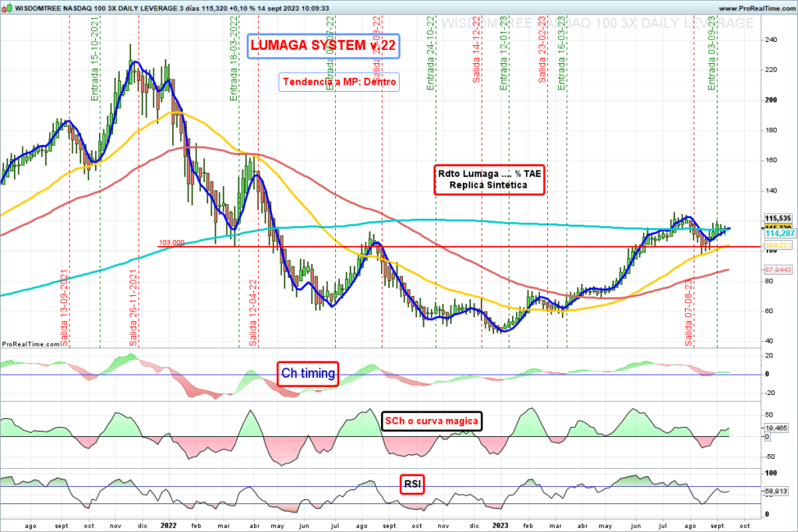Click the 'Salida 23-02-23' marker label
Viewport: 798px width, 532px height.
tap(542, 49)
